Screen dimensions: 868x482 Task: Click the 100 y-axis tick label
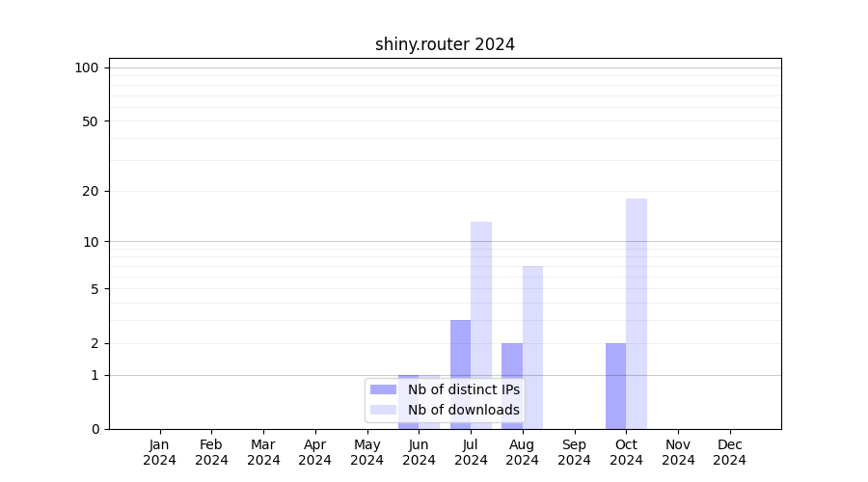87,67
